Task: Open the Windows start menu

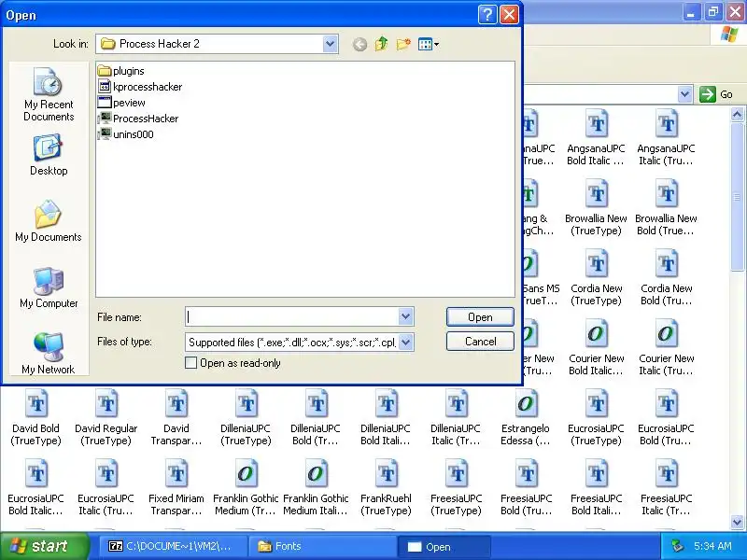Action: (x=44, y=546)
